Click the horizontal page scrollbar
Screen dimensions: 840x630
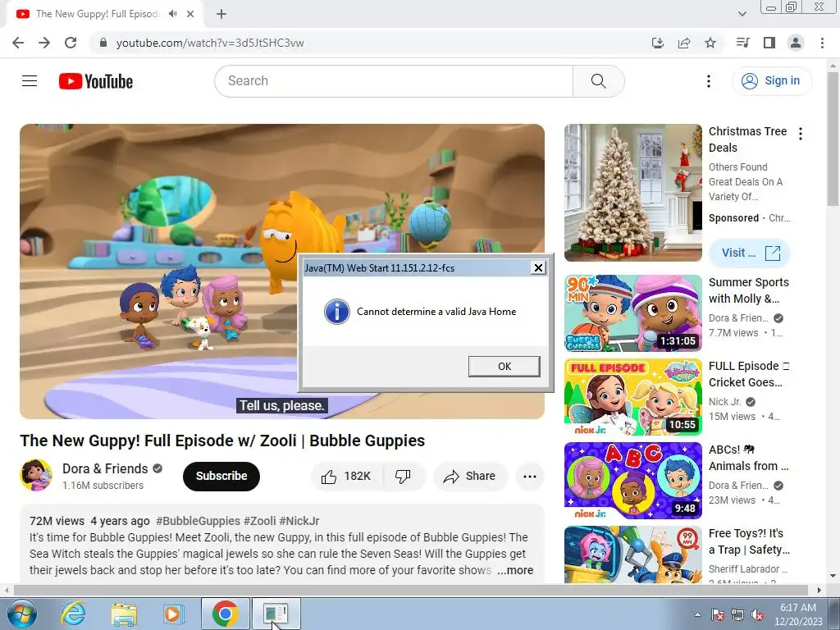[412, 590]
